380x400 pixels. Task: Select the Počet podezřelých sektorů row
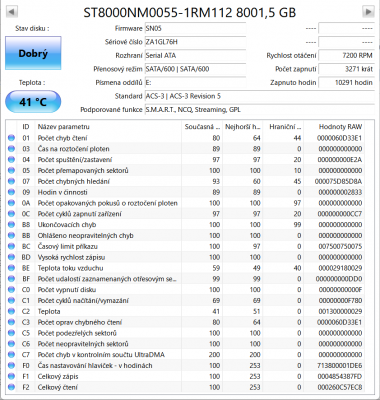185,333
